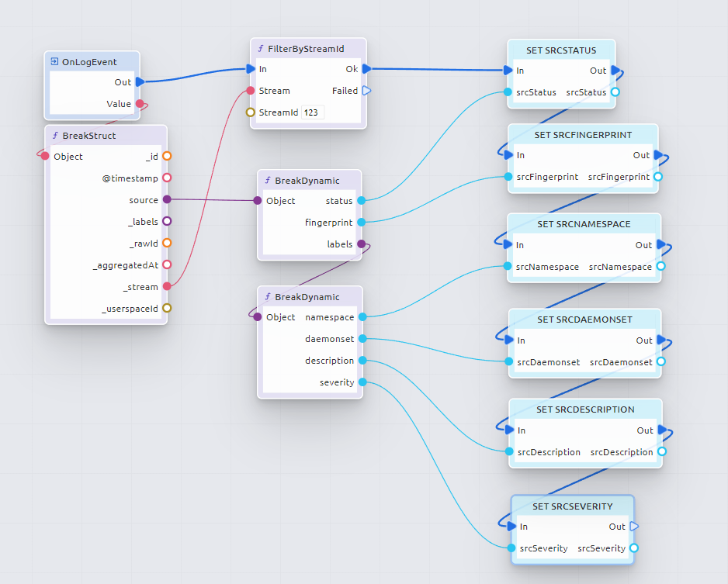
Task: Select the _userspaceId output pin
Action: tap(166, 308)
